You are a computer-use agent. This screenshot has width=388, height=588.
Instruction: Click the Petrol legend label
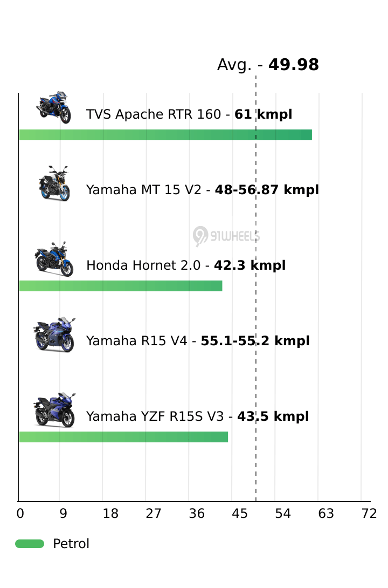[71, 544]
